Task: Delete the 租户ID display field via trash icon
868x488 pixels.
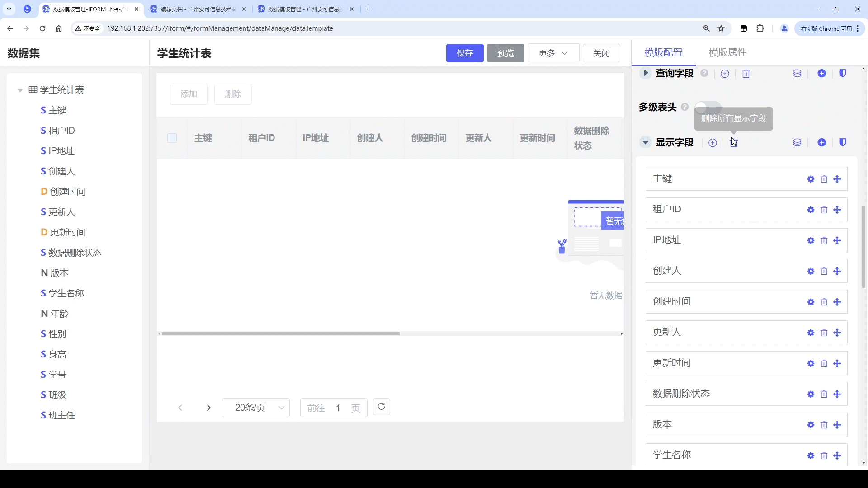Action: click(x=824, y=210)
